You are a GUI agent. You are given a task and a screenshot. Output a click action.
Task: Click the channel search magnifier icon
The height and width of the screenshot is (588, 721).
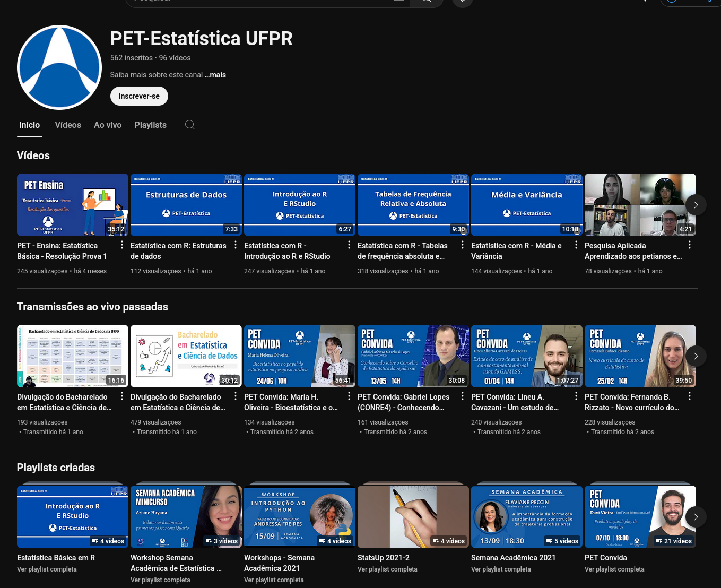point(190,125)
